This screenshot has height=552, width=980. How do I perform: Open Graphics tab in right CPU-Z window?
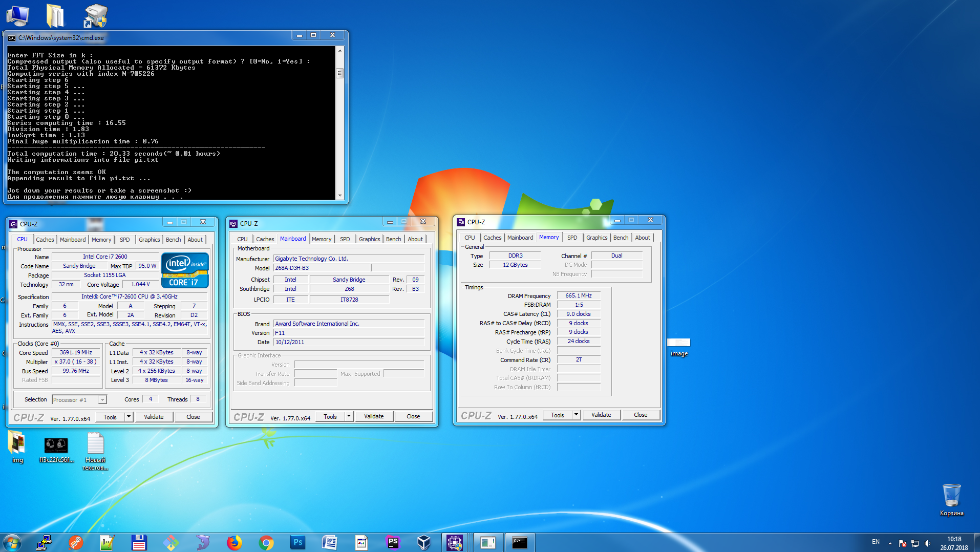click(x=596, y=238)
